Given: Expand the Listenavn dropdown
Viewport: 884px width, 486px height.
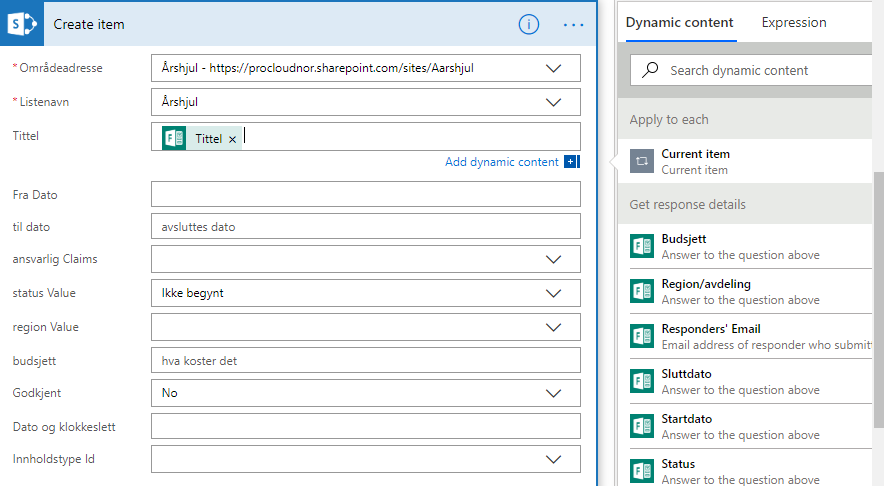Looking at the screenshot, I should 553,102.
